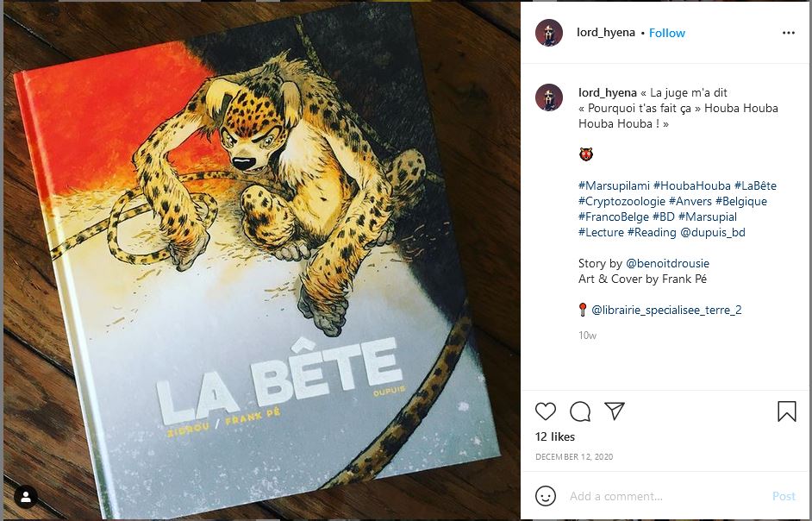The width and height of the screenshot is (812, 521).
Task: Open the #HoubaHouba hashtag link
Action: (x=692, y=185)
